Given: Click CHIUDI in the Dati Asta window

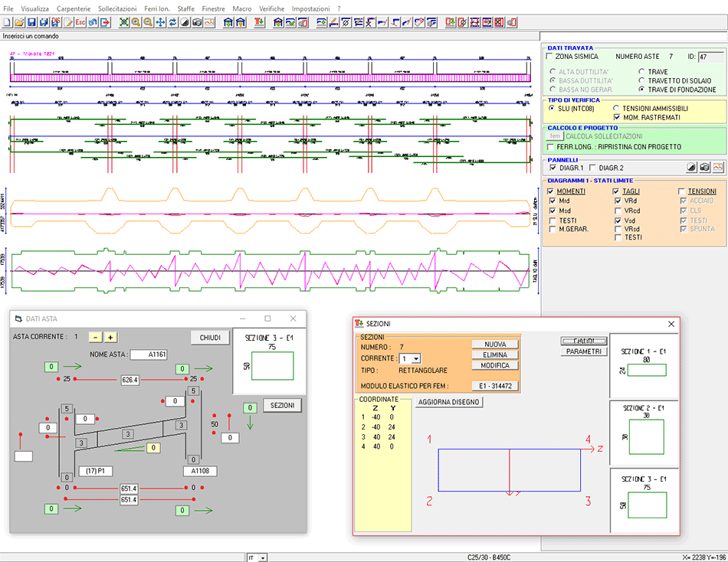Looking at the screenshot, I should click(x=210, y=338).
